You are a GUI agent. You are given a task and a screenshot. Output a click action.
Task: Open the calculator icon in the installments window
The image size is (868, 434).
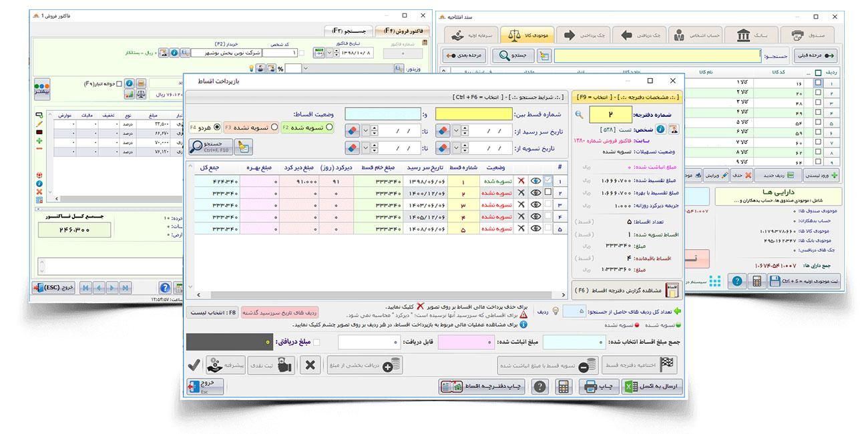coord(564,386)
